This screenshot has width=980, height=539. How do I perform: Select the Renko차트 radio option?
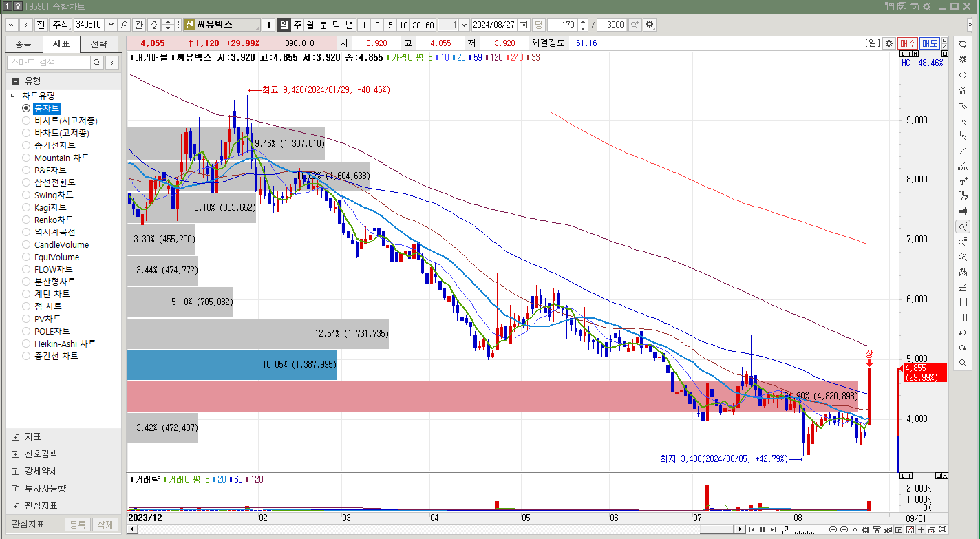point(26,220)
